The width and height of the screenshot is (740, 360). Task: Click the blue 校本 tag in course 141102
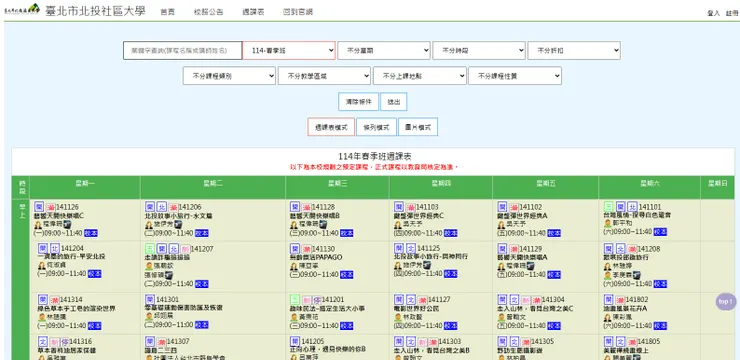coord(554,233)
